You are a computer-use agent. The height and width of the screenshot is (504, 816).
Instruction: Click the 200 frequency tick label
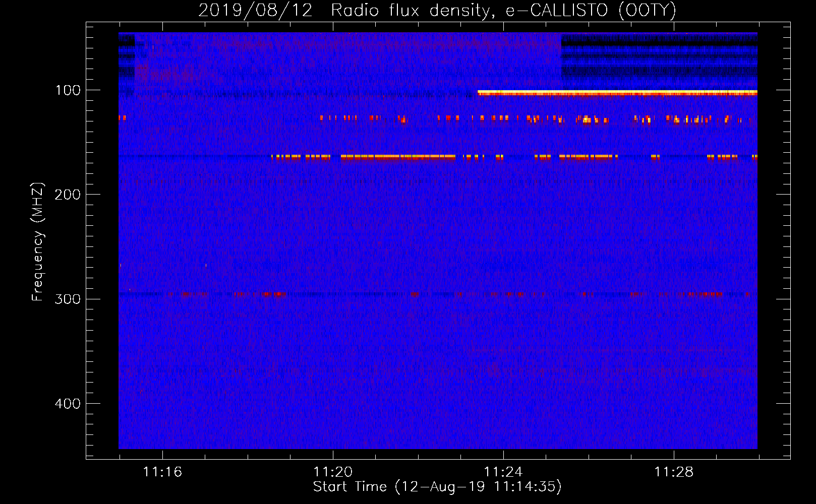tap(68, 195)
